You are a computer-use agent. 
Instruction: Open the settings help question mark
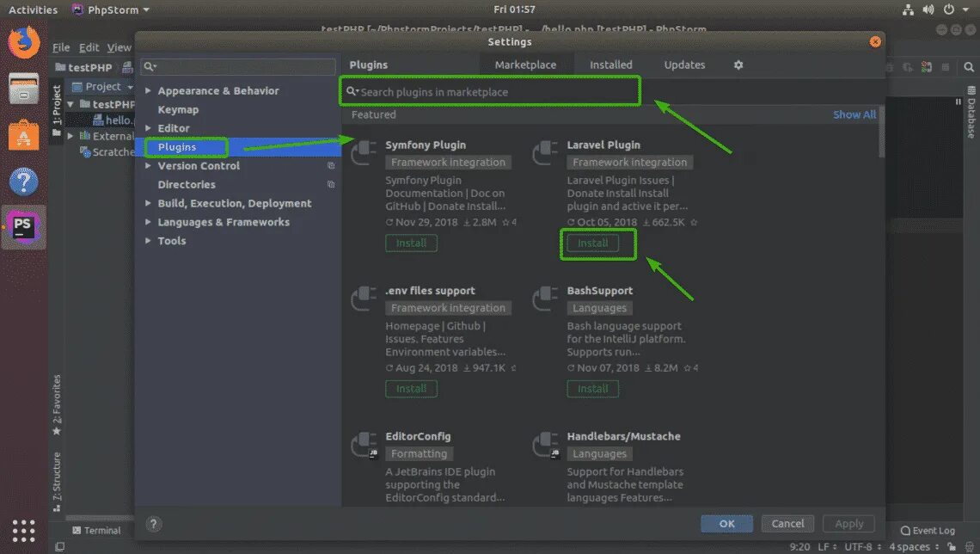coord(153,524)
